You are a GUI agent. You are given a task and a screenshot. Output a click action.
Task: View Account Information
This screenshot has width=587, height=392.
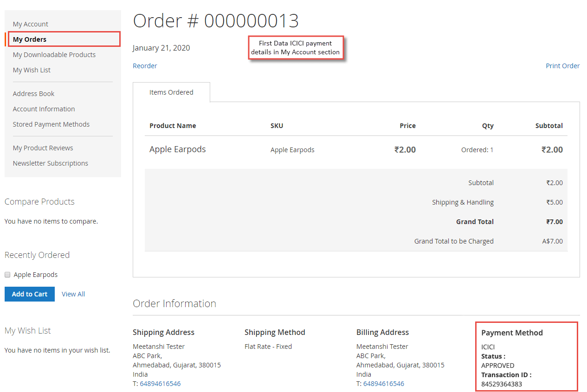44,109
